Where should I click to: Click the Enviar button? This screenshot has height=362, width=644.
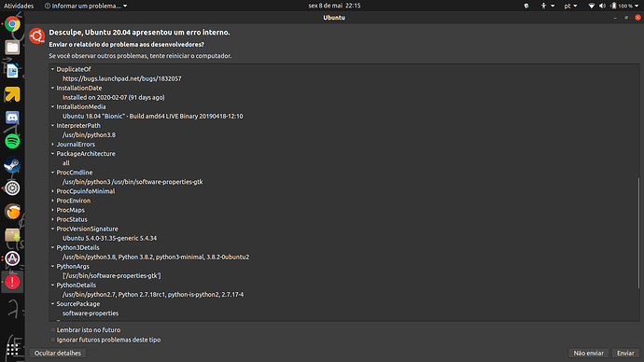tap(625, 353)
